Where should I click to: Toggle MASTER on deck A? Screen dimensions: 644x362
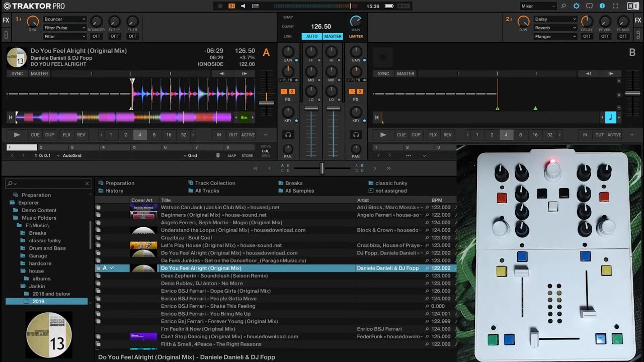(39, 74)
